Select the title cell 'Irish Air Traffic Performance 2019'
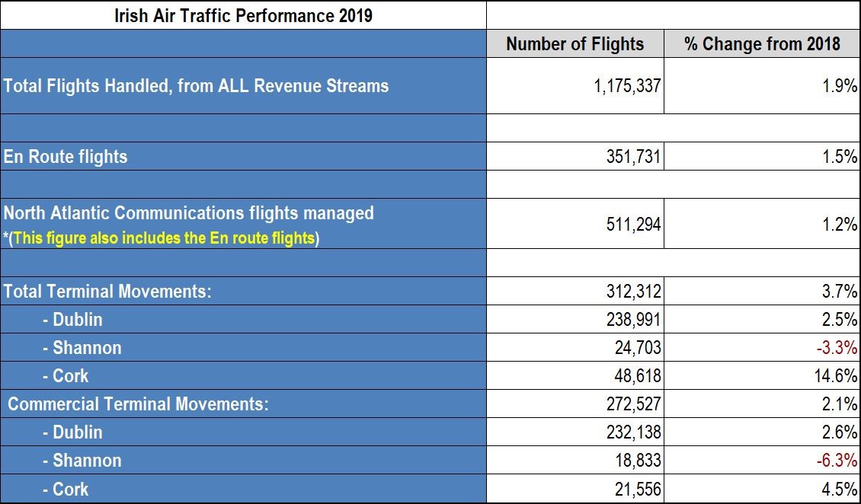This screenshot has width=861, height=504. point(243,14)
